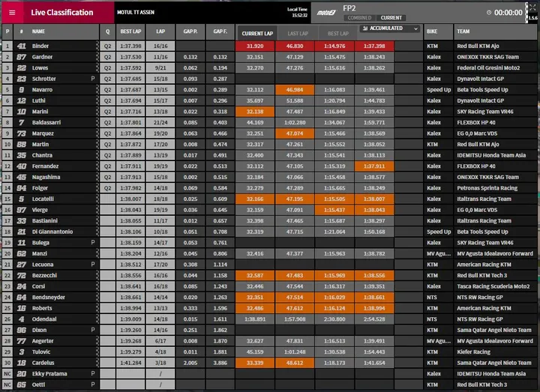Select rider Di Giannantonio's name

(x=52, y=232)
